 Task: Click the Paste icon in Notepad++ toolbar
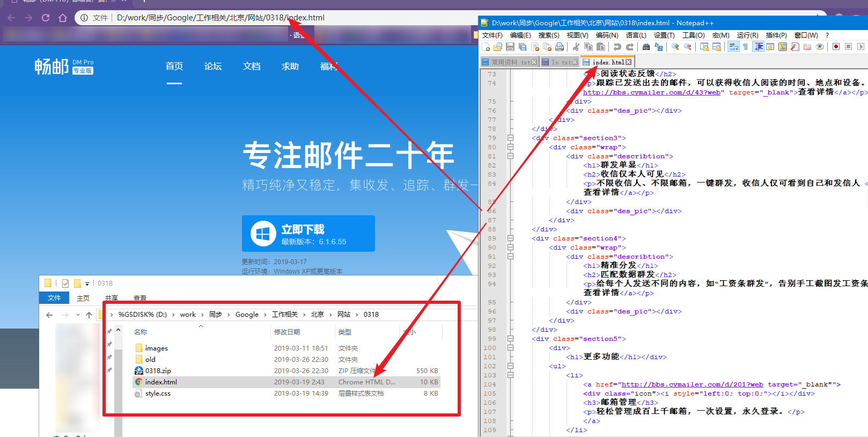(x=601, y=47)
